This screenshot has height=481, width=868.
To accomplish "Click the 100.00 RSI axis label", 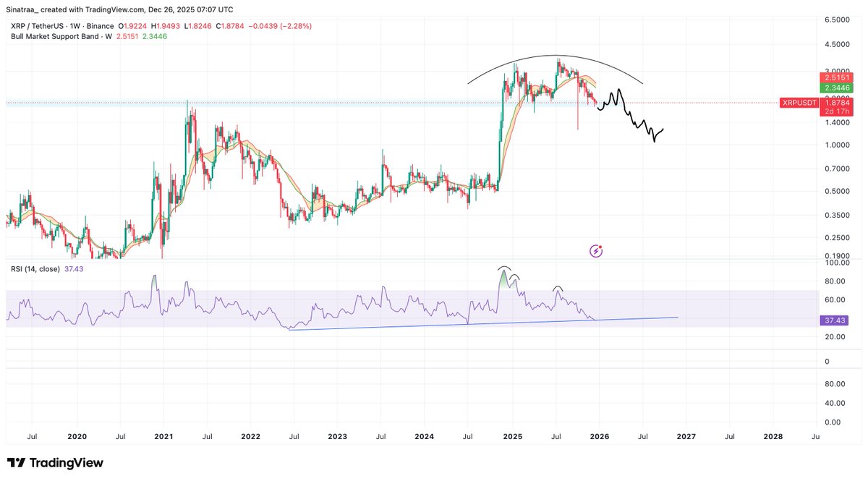I will click(x=835, y=264).
